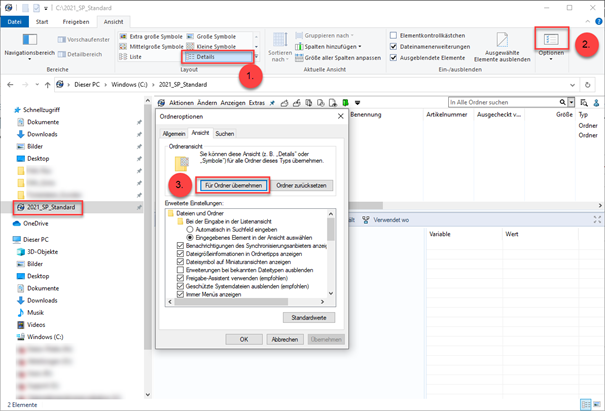Select Musik folder under Dieser PC
The image size is (605, 411).
pos(37,314)
